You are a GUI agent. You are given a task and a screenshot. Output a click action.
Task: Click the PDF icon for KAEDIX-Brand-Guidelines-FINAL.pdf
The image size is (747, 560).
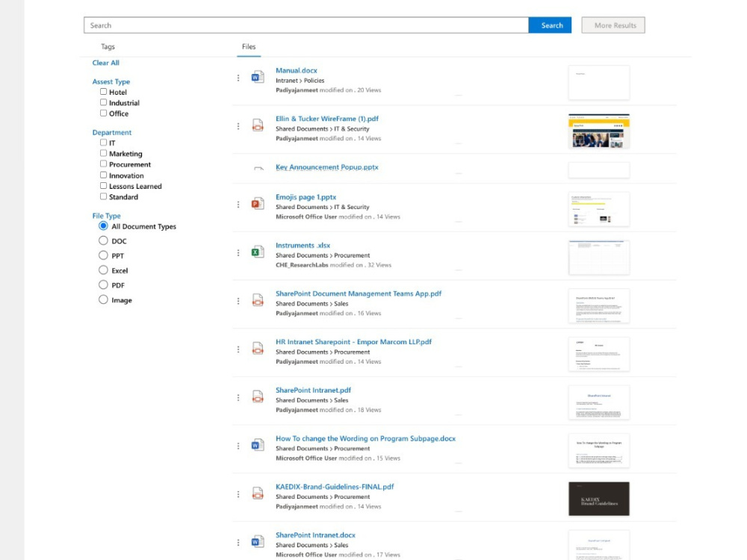pos(258,494)
